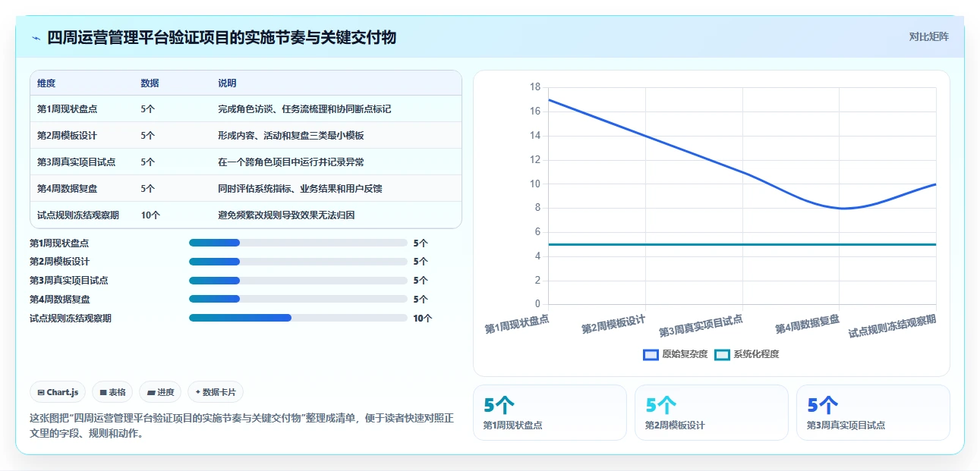The image size is (980, 471).
Task: Click the 第1周现状盘点 progress bar
Action: tap(298, 243)
